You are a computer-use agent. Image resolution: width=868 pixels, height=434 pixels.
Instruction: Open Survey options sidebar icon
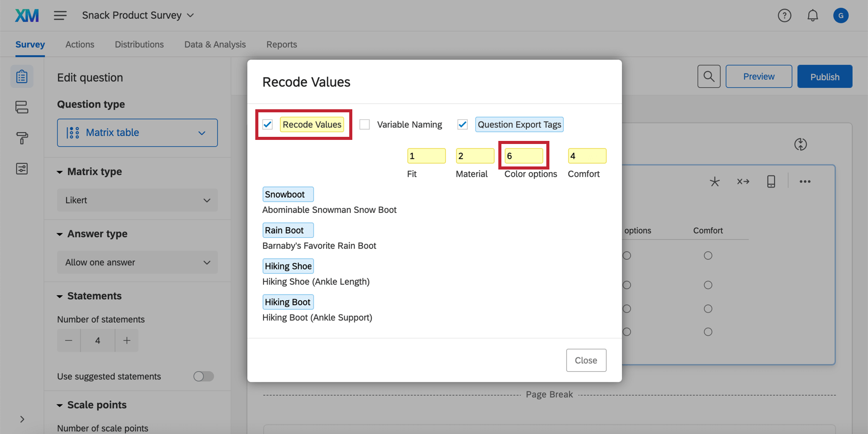(22, 169)
